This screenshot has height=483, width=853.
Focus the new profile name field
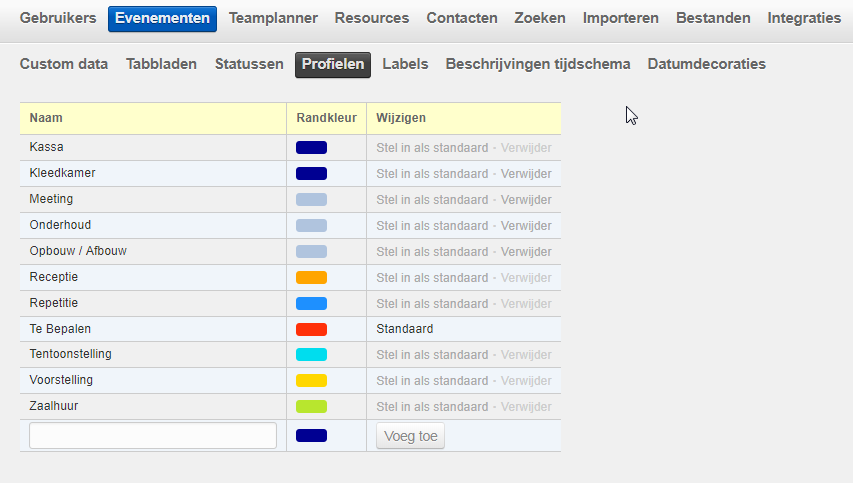tap(153, 436)
